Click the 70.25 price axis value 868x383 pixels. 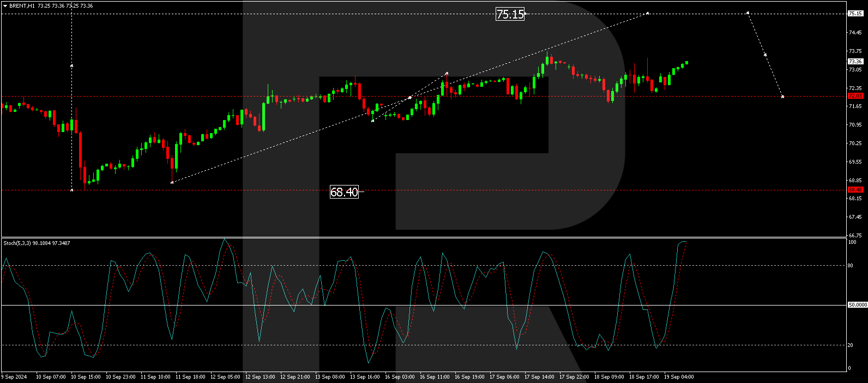(855, 143)
